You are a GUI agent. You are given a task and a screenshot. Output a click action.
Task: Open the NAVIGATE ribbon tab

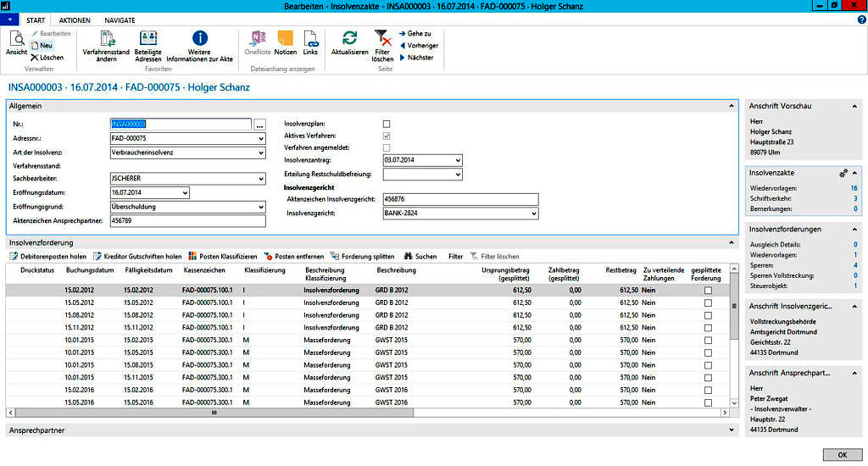tap(120, 19)
